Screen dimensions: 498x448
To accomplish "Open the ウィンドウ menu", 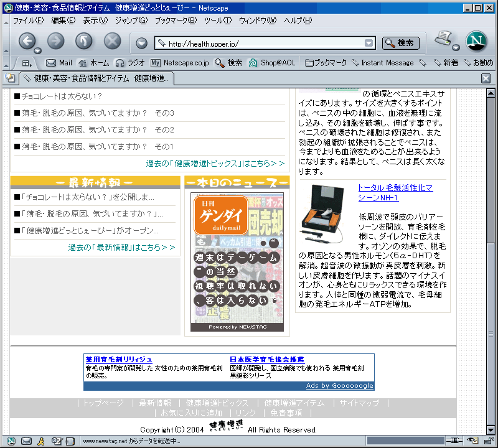I will [x=258, y=21].
